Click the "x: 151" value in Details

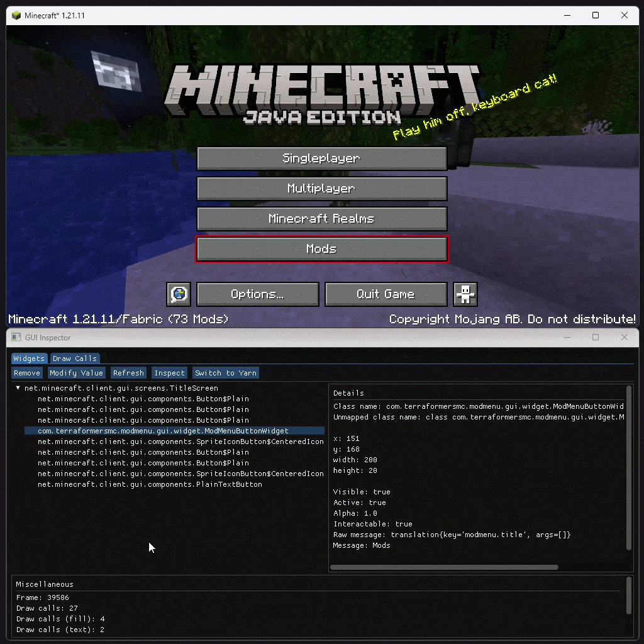[347, 438]
